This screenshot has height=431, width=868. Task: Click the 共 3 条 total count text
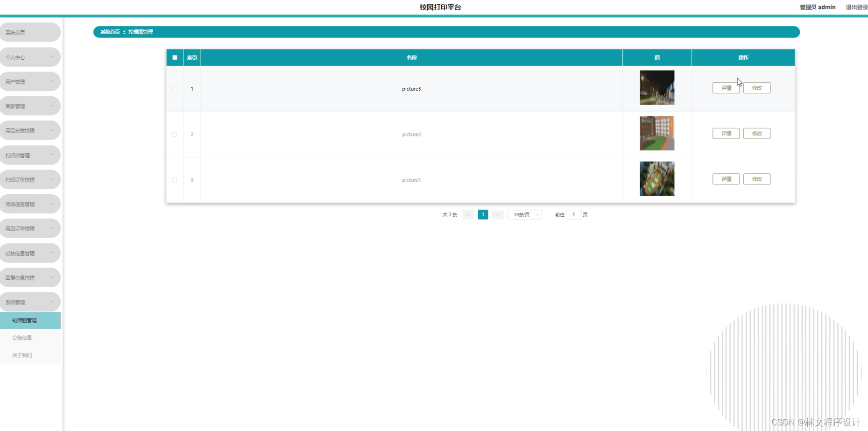click(450, 215)
